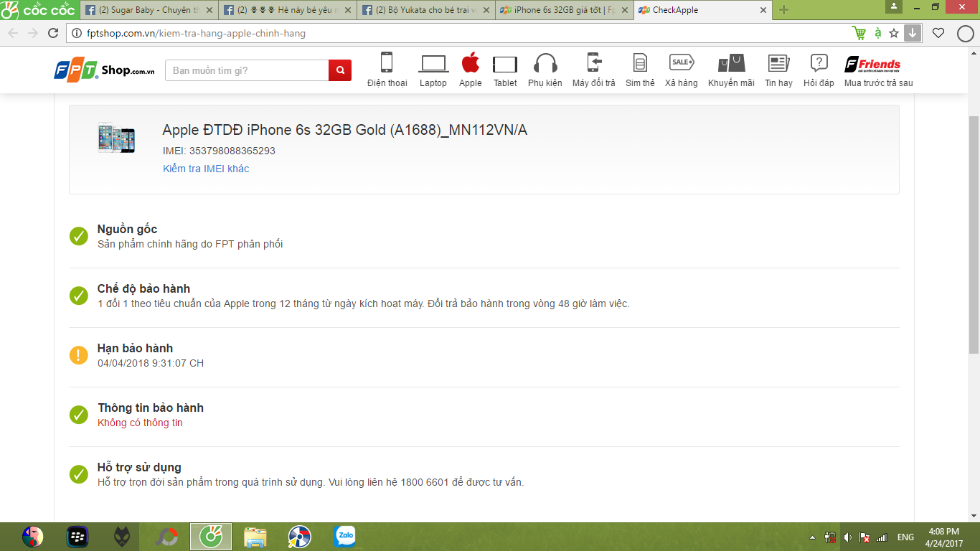This screenshot has width=980, height=551.
Task: Click the 'Kiểm tra IMEI khác' link
Action: point(206,169)
